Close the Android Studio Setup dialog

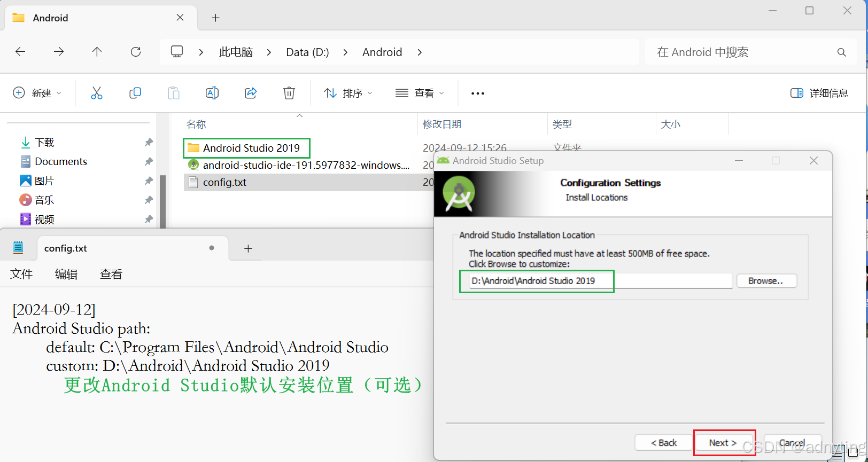click(x=813, y=161)
